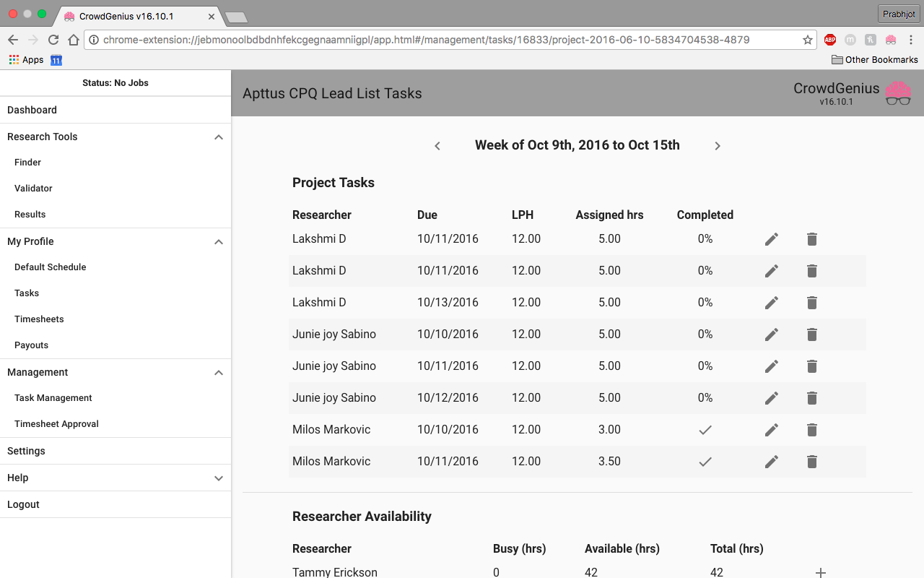The width and height of the screenshot is (924, 578).
Task: Delete Milos Markovic task due 10/10/2016
Action: [812, 430]
